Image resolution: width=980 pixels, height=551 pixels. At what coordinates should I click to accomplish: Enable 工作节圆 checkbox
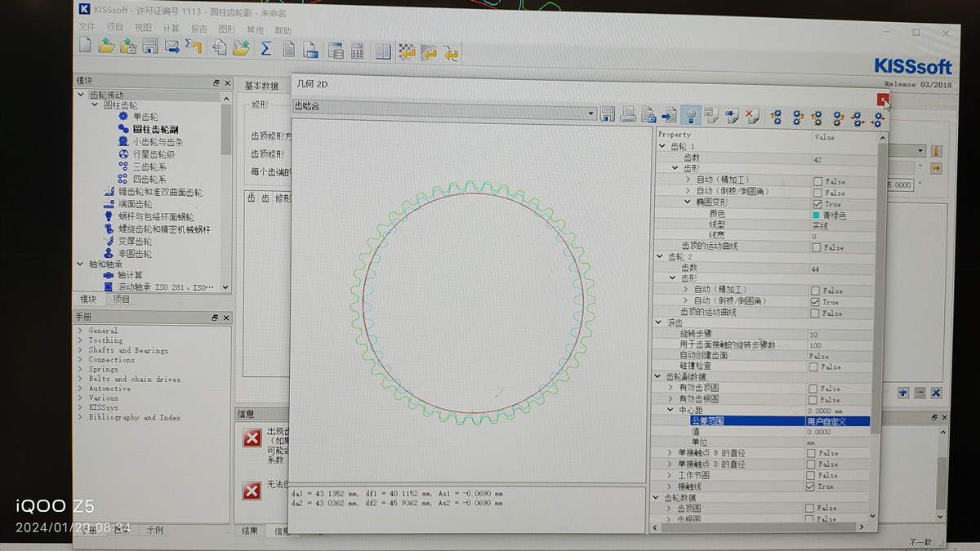tap(811, 475)
